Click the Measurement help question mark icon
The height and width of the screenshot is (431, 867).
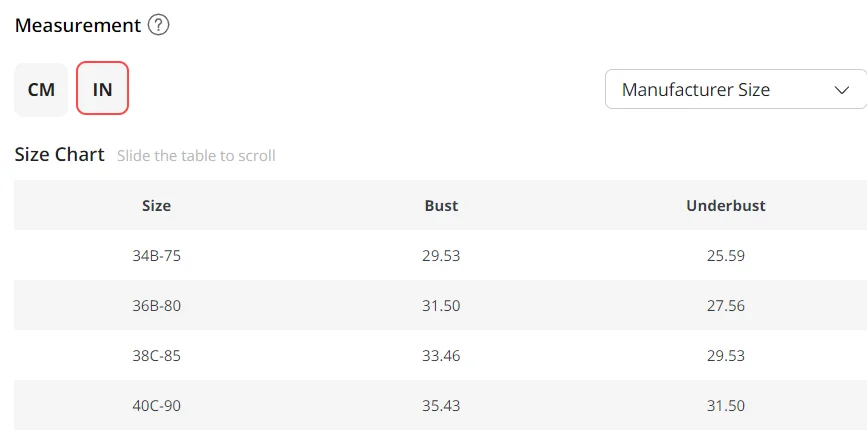(x=158, y=26)
